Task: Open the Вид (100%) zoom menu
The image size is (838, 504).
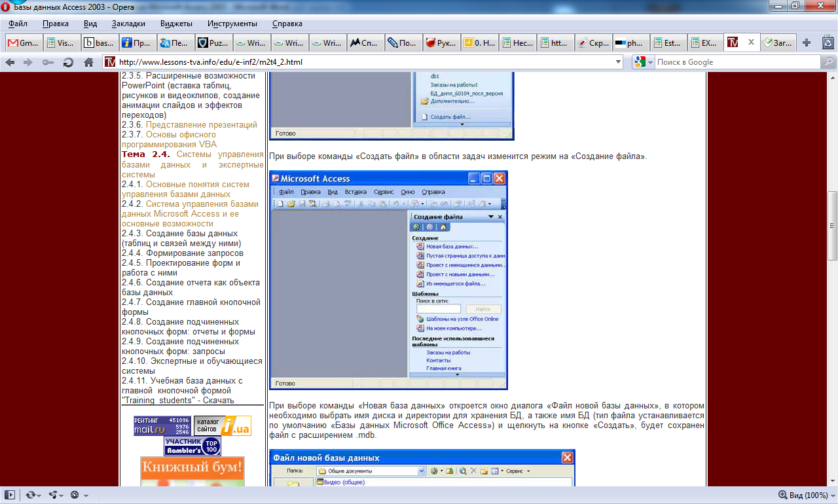Action: click(806, 495)
